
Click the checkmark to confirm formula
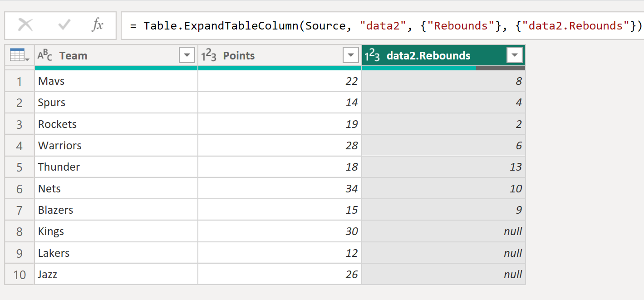[64, 25]
